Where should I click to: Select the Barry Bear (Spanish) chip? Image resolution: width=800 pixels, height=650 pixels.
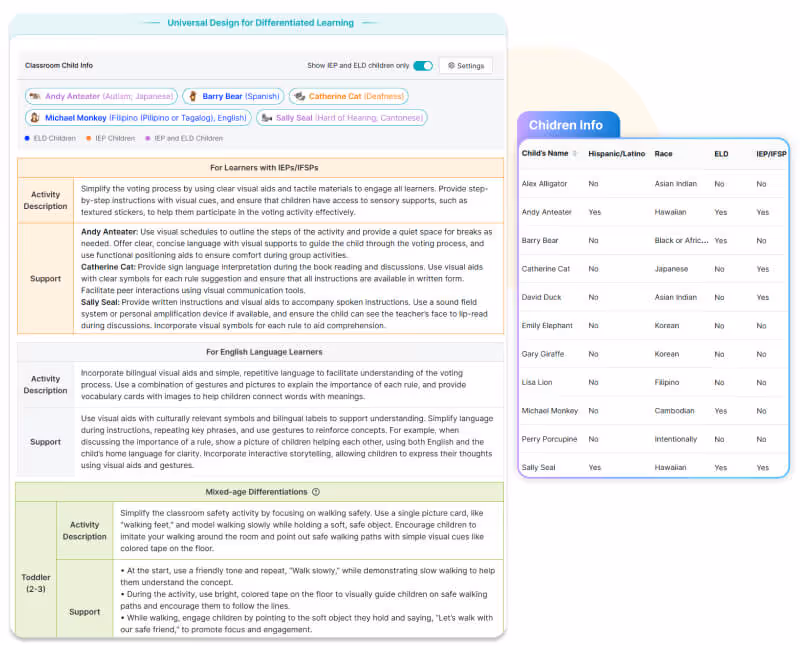click(234, 96)
